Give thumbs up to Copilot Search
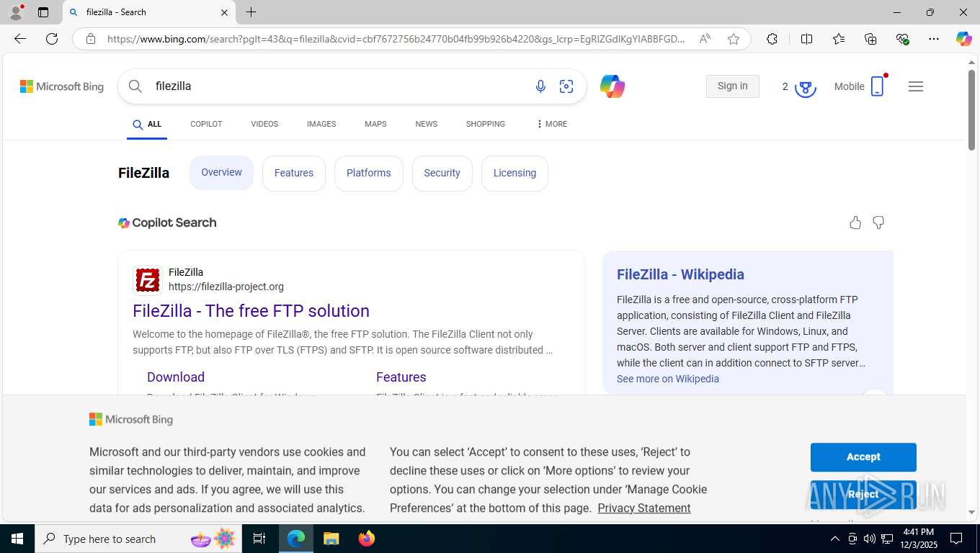 [855, 222]
